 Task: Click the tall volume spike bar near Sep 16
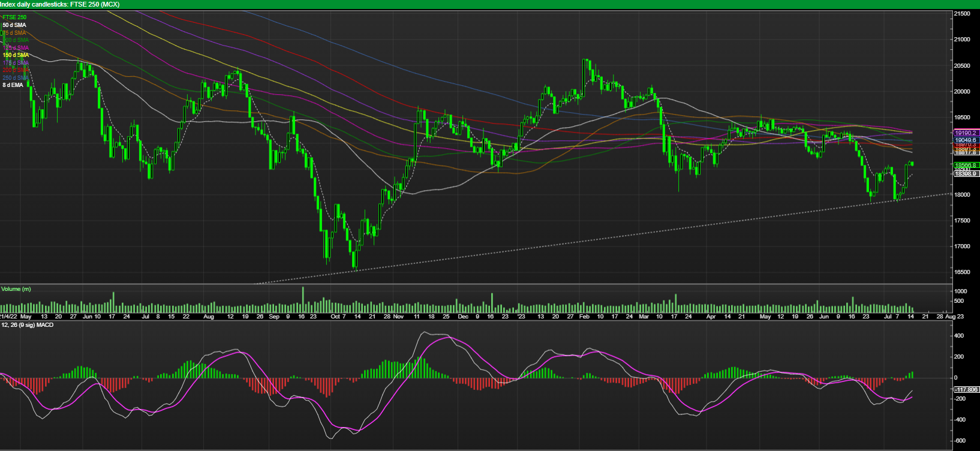click(x=303, y=299)
